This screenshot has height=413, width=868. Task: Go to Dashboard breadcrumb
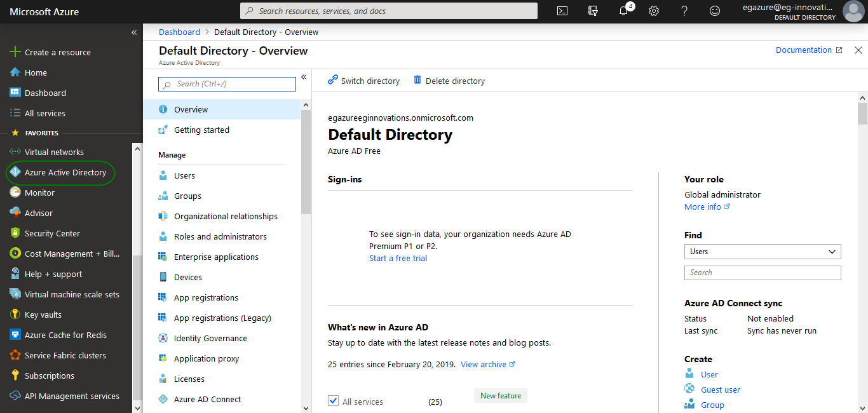coord(179,32)
